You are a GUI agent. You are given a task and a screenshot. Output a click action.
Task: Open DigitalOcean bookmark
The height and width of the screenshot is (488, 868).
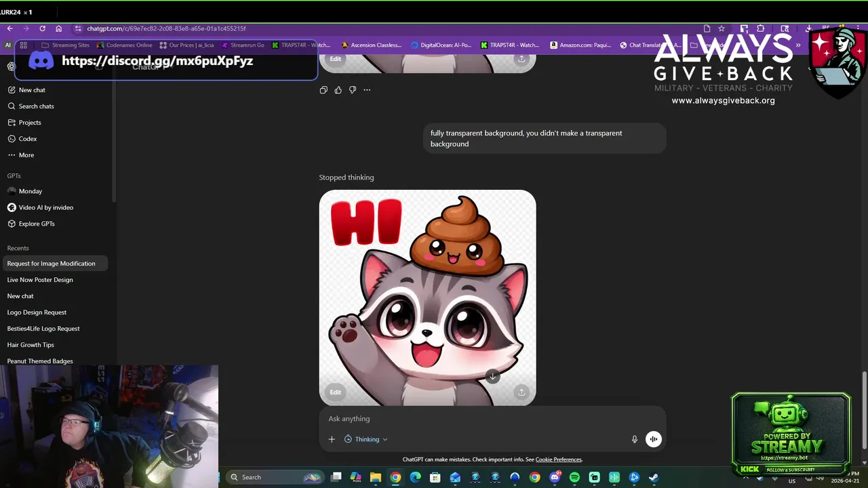pos(441,45)
